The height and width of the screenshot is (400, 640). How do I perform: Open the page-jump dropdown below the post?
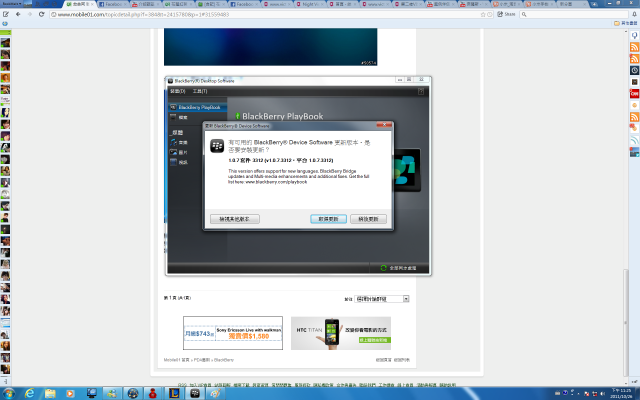(382, 299)
